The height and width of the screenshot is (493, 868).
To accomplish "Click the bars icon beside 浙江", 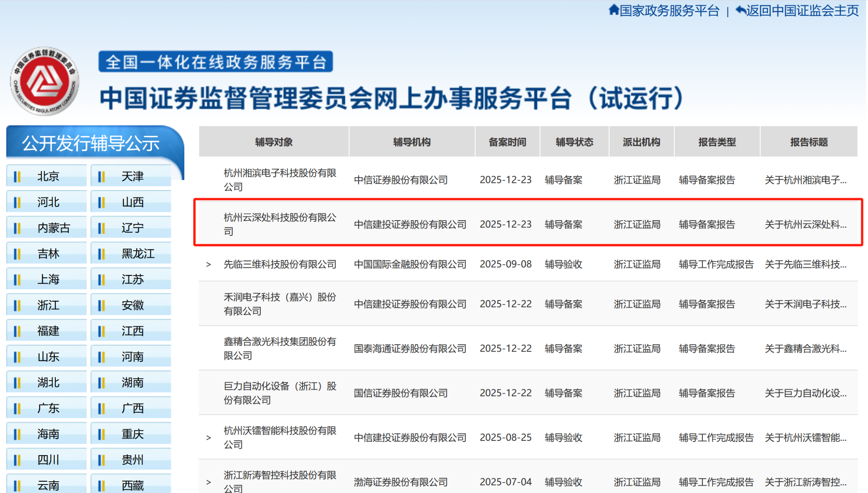I will tap(17, 305).
